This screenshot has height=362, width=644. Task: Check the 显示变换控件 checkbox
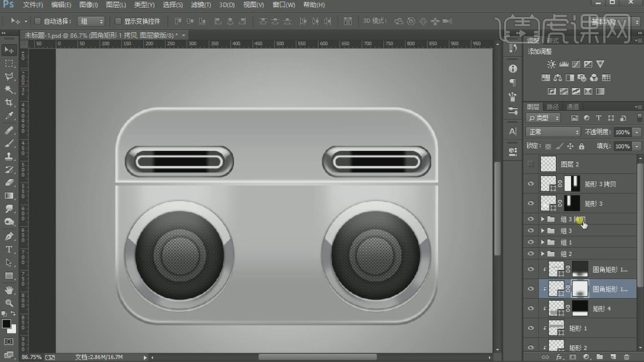pyautogui.click(x=118, y=21)
